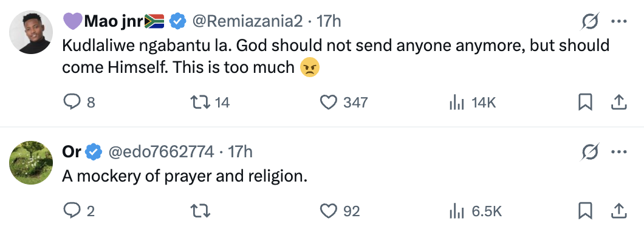
Task: Visit @Remiazania2 profile handle
Action: 247,21
